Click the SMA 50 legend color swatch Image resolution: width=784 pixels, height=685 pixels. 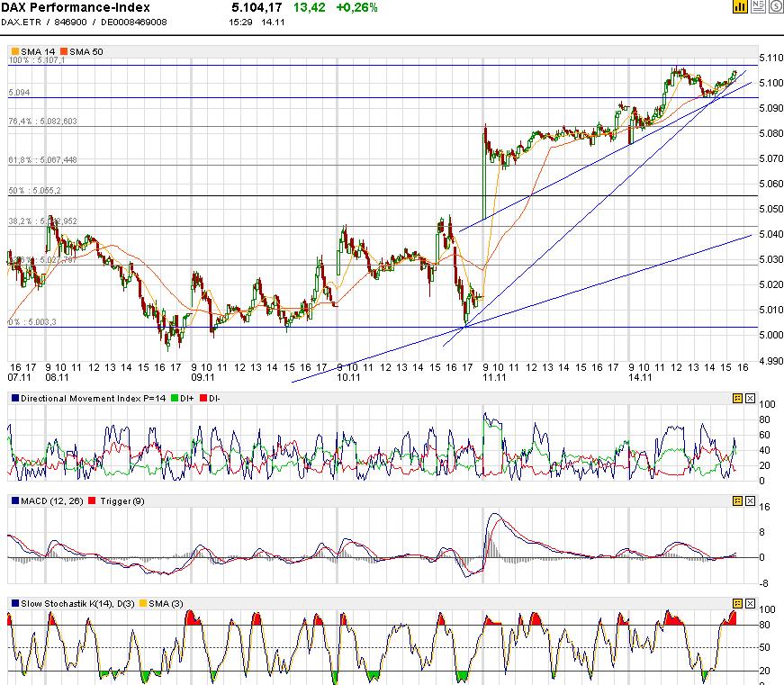point(64,51)
